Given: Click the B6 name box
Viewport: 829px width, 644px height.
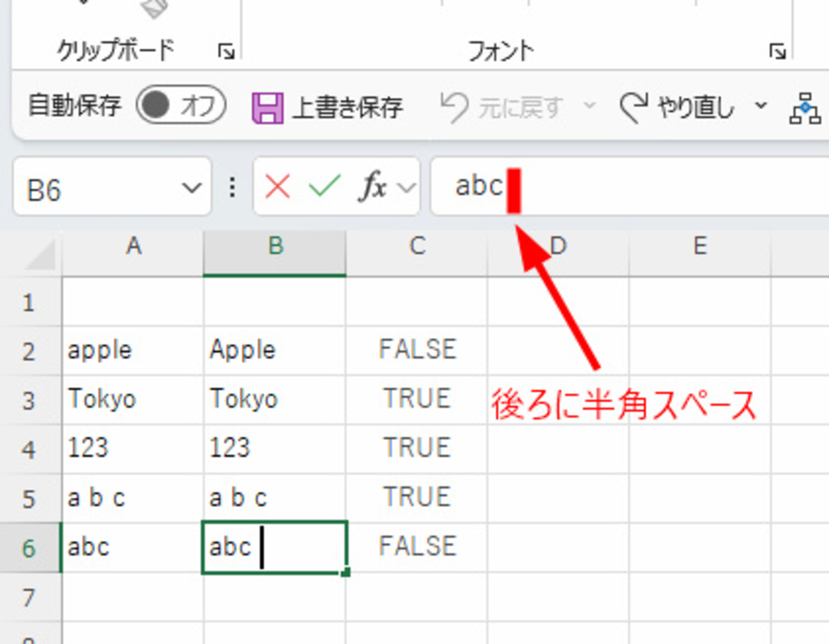Looking at the screenshot, I should point(96,187).
